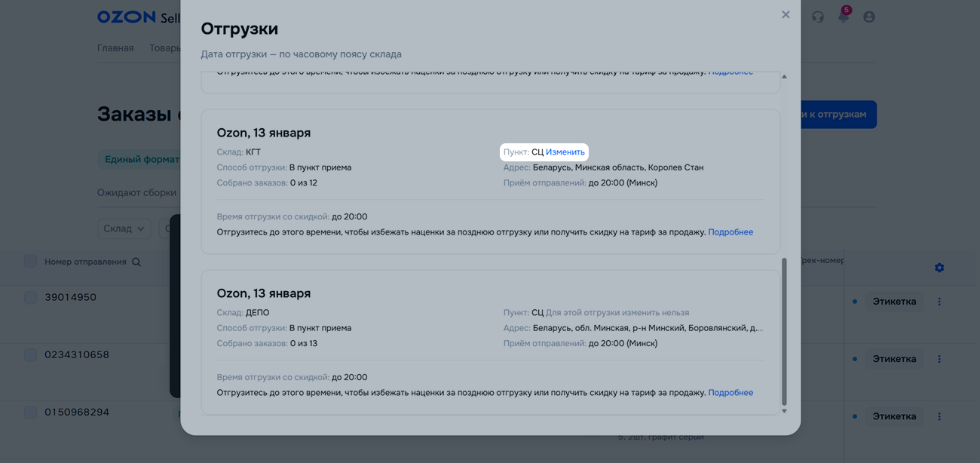Click Изменить link for the КГТ shipment point
The image size is (980, 463).
coord(565,152)
